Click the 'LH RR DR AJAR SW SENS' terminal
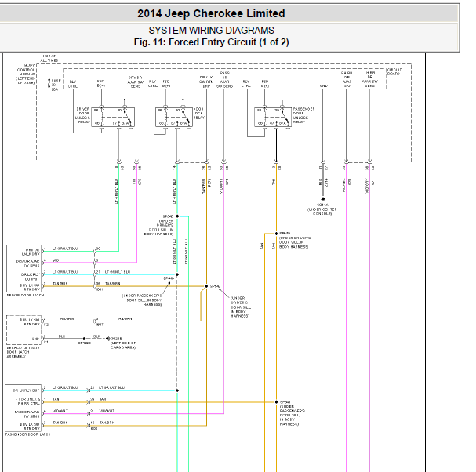Viewport: 476px width, 472px height. 369,79
